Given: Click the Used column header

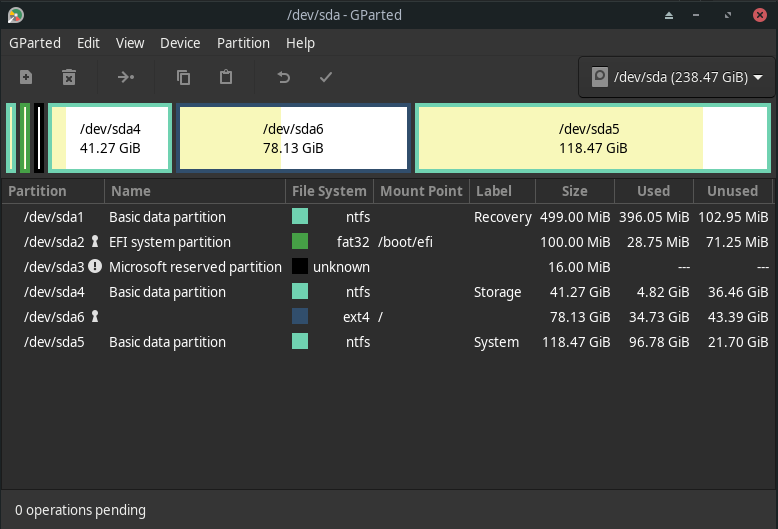Looking at the screenshot, I should point(654,191).
